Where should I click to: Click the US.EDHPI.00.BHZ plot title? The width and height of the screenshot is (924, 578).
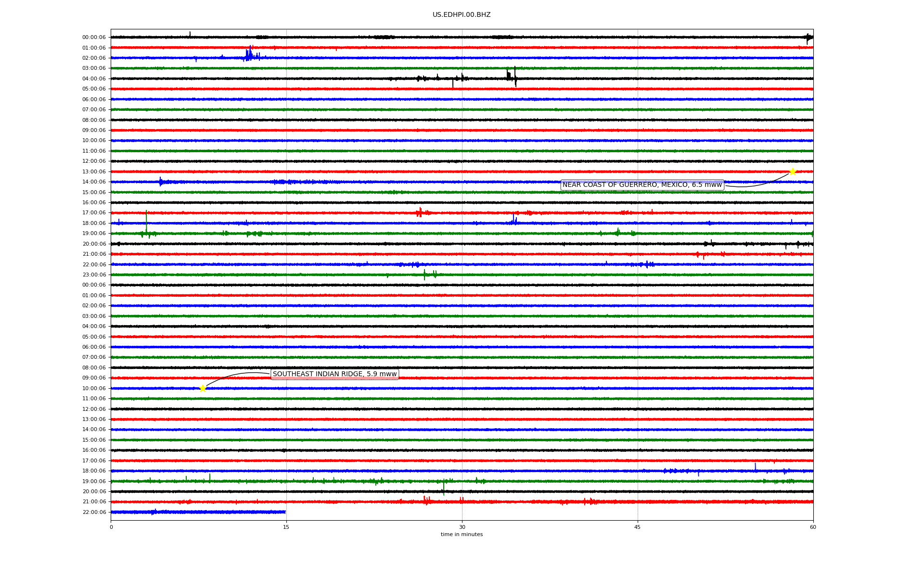461,15
